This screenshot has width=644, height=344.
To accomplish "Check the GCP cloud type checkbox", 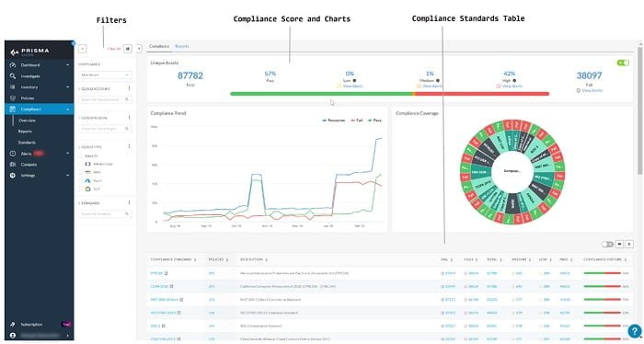I will 81,189.
